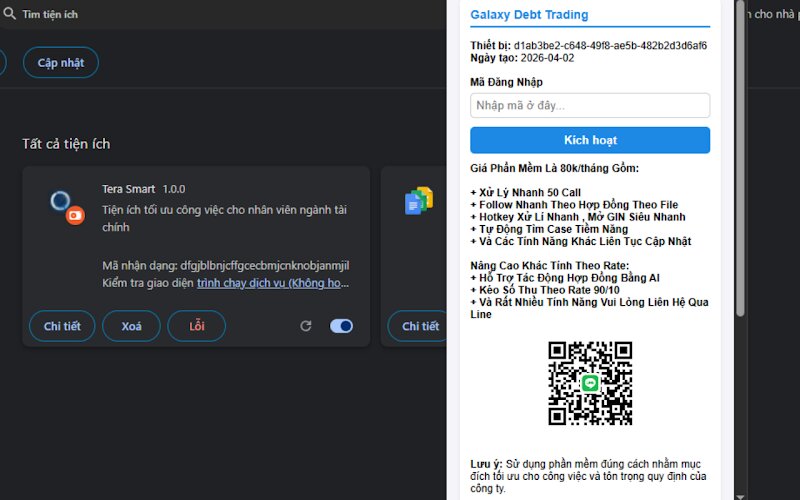This screenshot has width=800, height=500.
Task: Click the scrollbar down arrow
Action: pos(740,495)
